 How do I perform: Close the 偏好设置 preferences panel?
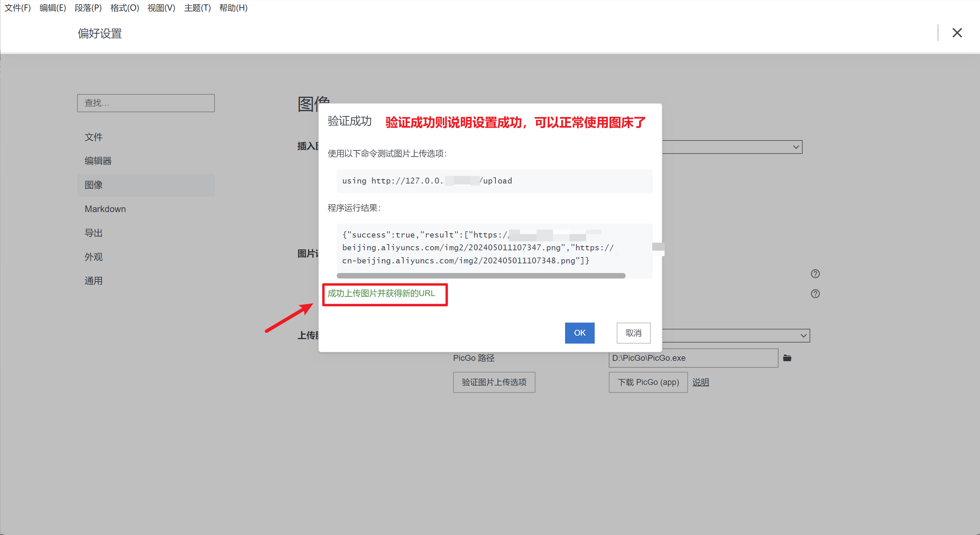957,33
